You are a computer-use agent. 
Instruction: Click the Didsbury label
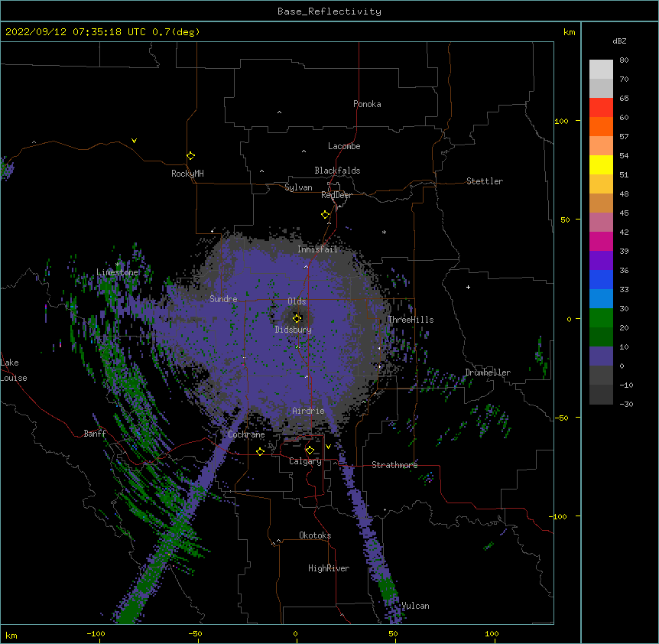[293, 330]
